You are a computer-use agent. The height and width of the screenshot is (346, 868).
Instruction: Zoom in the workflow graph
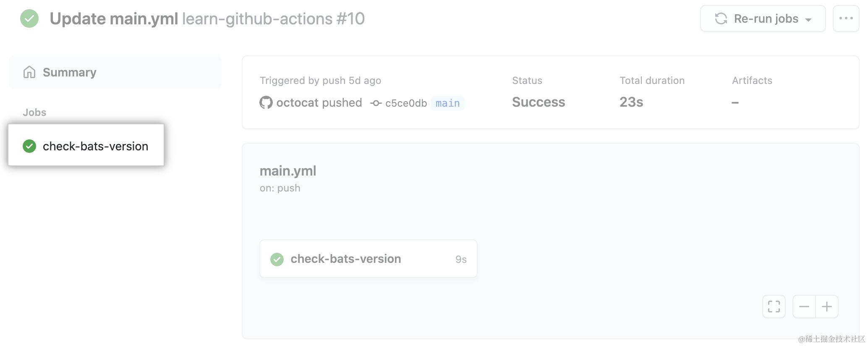(826, 307)
